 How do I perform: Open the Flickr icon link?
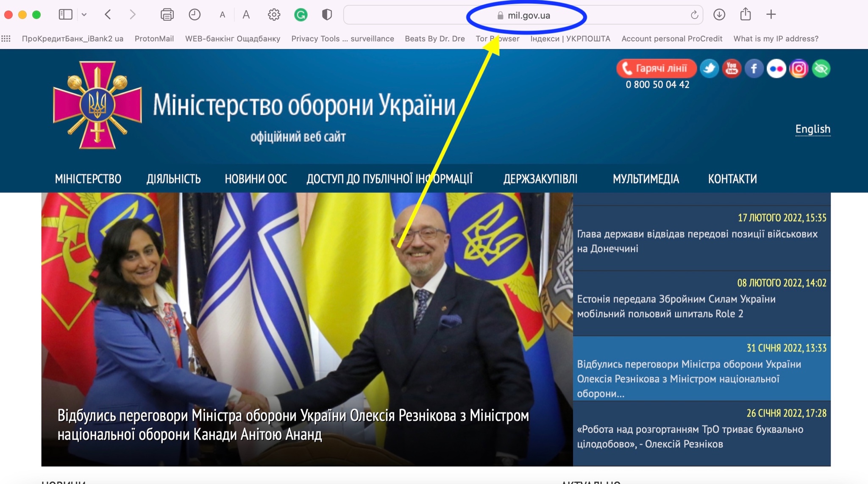(776, 69)
